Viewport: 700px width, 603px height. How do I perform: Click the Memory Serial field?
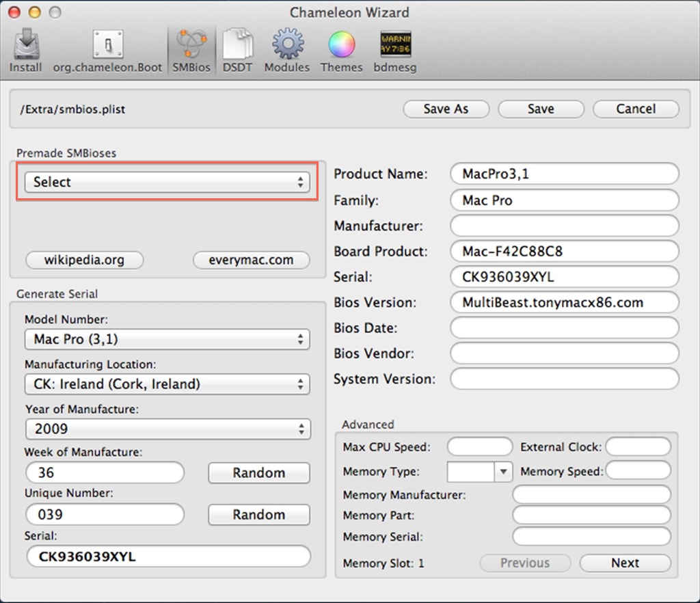[591, 537]
